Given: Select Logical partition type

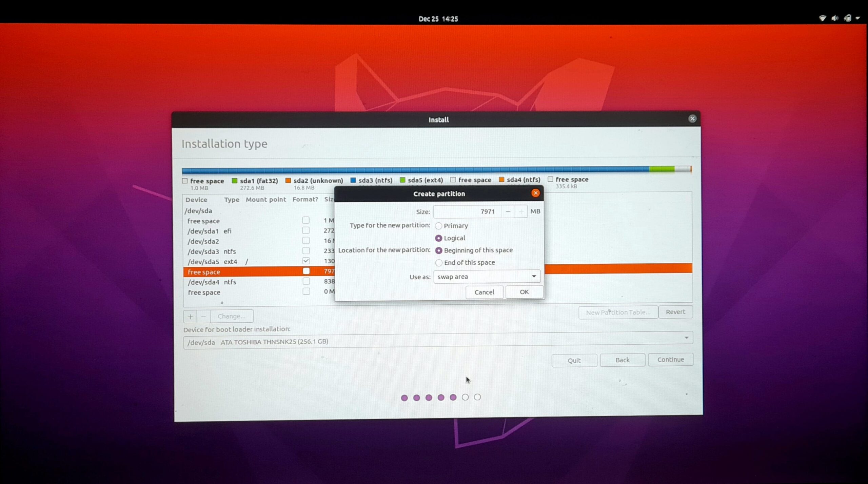Looking at the screenshot, I should point(438,238).
